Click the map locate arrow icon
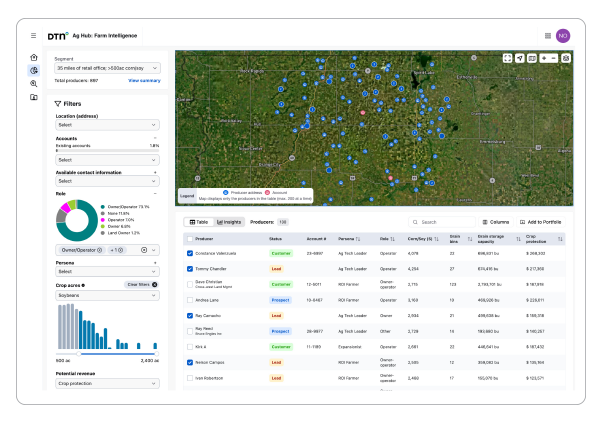Viewport: 602px width, 424px height. pos(519,58)
